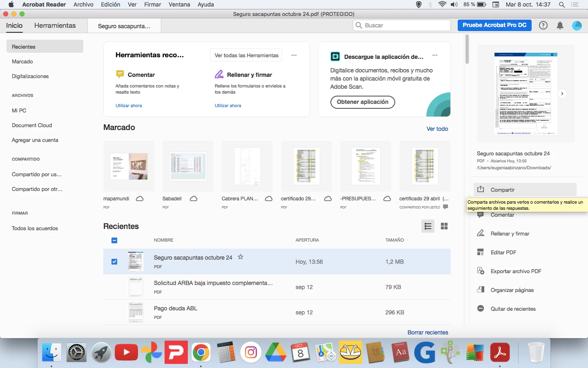Sort by the NOMBRE column header
Screen dimensions: 588x368
[164, 240]
